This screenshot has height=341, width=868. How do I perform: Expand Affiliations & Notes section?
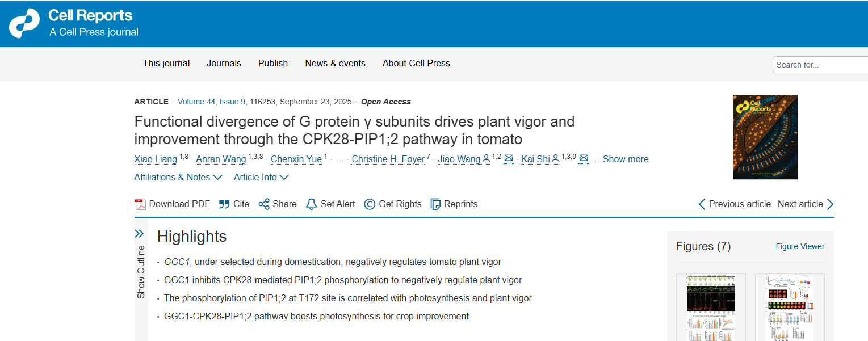click(178, 178)
